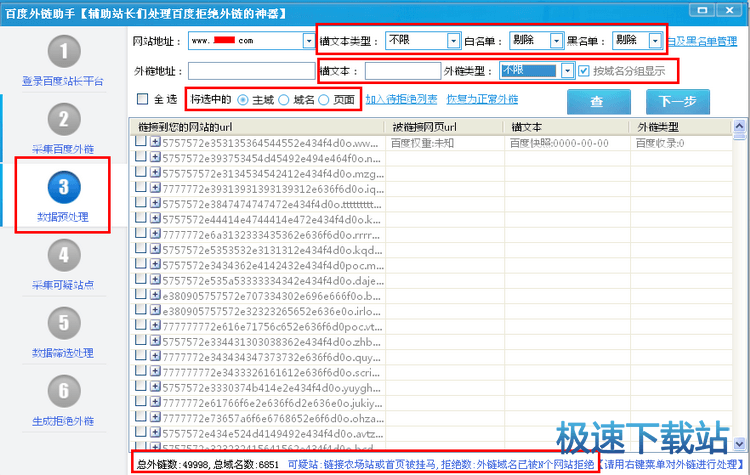Select the 主域 radio option
The width and height of the screenshot is (750, 475).
[x=243, y=99]
